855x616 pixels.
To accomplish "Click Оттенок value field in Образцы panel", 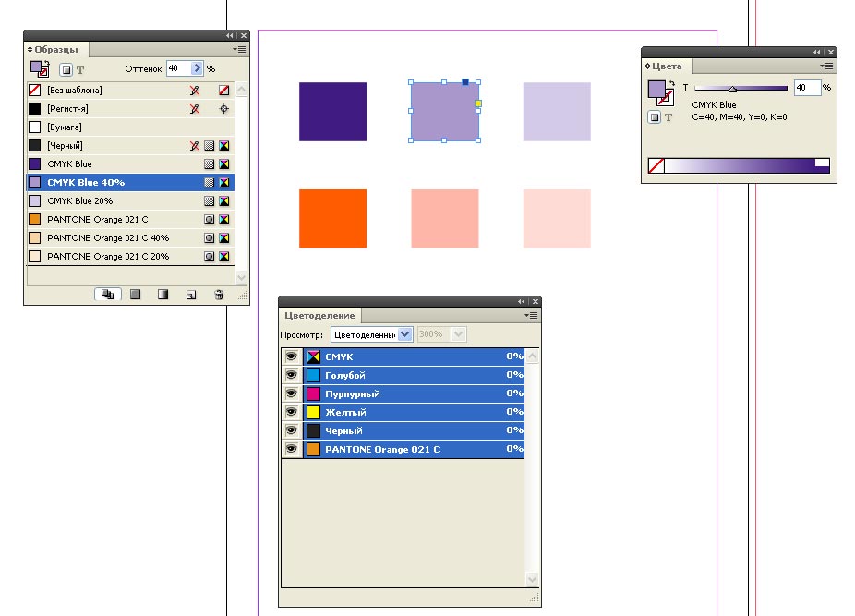I will [x=178, y=68].
